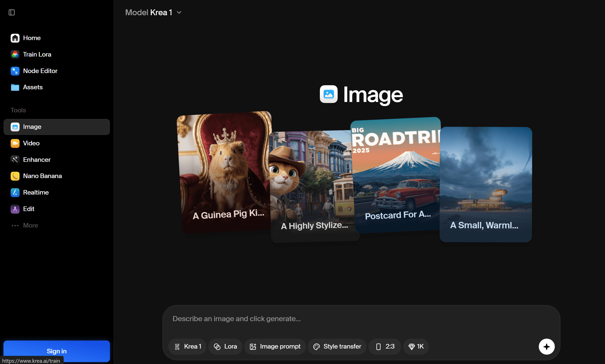
Task: Click the Sign in button
Action: (57, 351)
